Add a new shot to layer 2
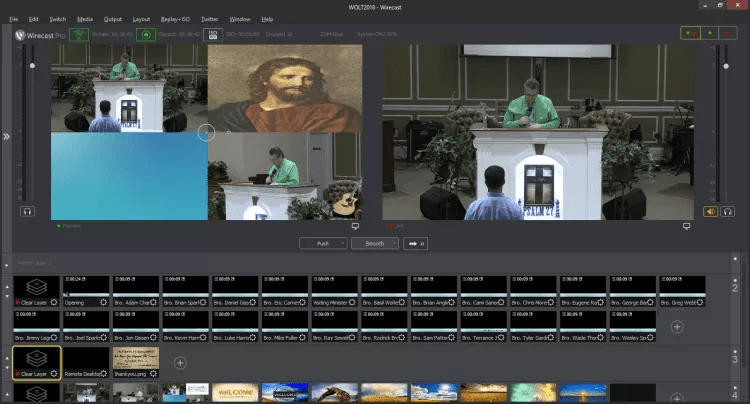Image resolution: width=750 pixels, height=404 pixels. (x=677, y=326)
